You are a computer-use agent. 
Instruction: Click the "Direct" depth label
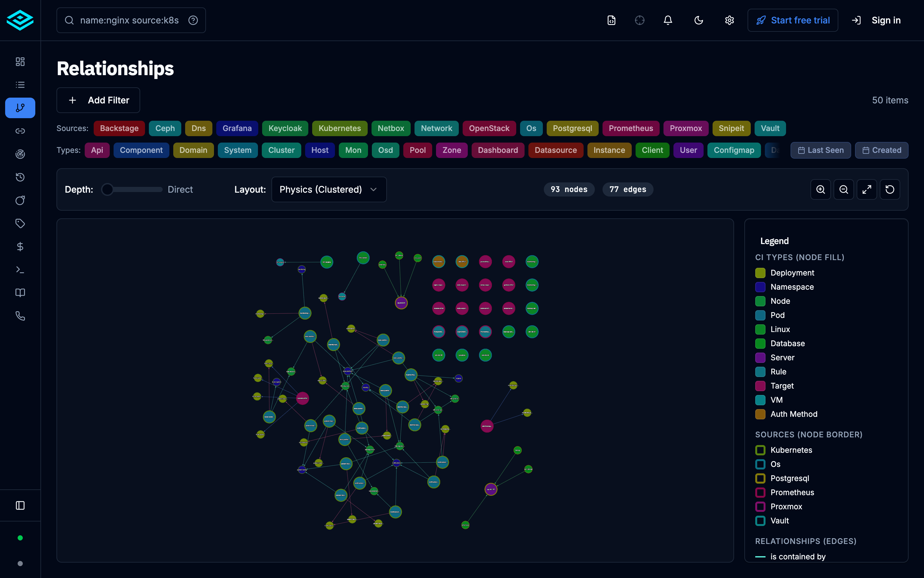pos(180,189)
